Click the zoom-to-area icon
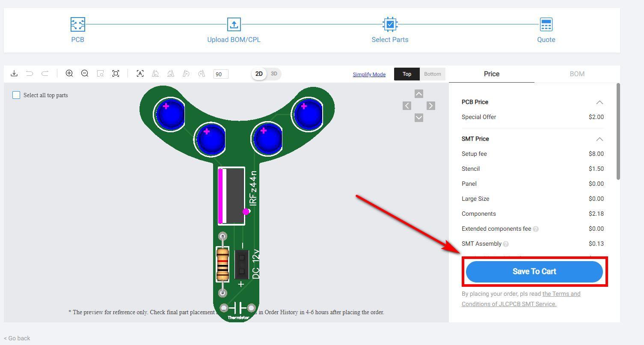Viewport: 644px width, 345px height. [x=100, y=74]
